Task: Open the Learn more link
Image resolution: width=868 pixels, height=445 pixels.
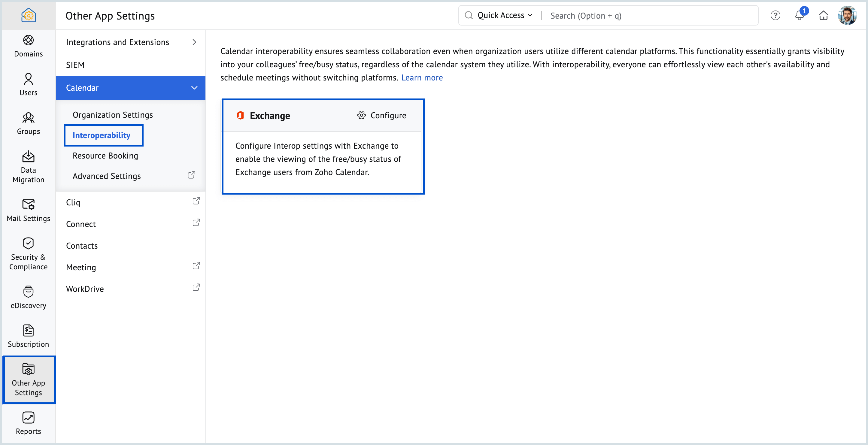Action: (x=422, y=78)
